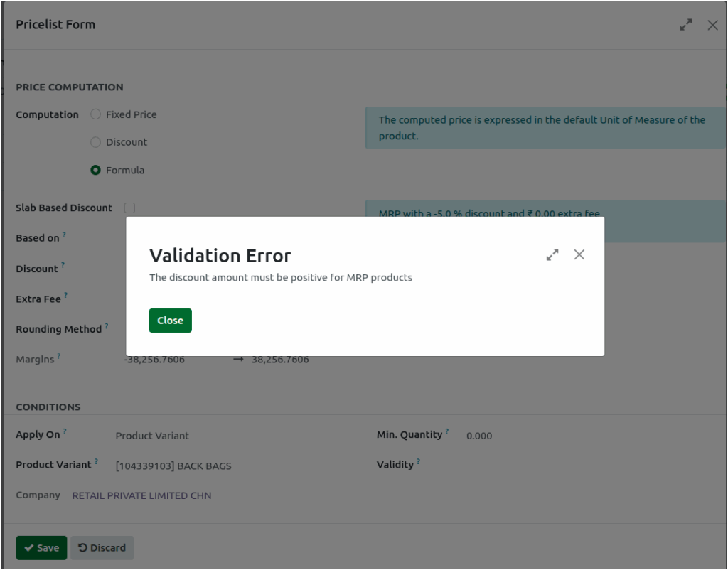Click the Pricelist Form expand icon
The height and width of the screenshot is (570, 728).
click(685, 25)
